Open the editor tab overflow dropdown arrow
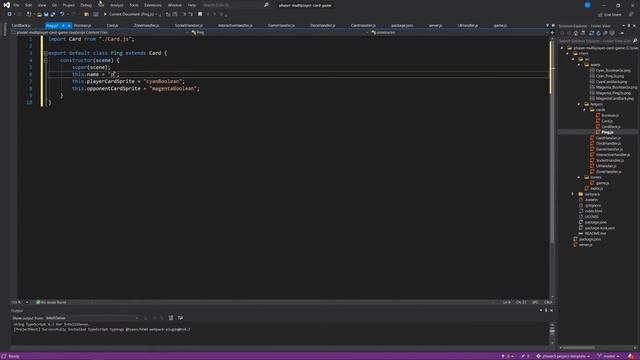 click(547, 26)
